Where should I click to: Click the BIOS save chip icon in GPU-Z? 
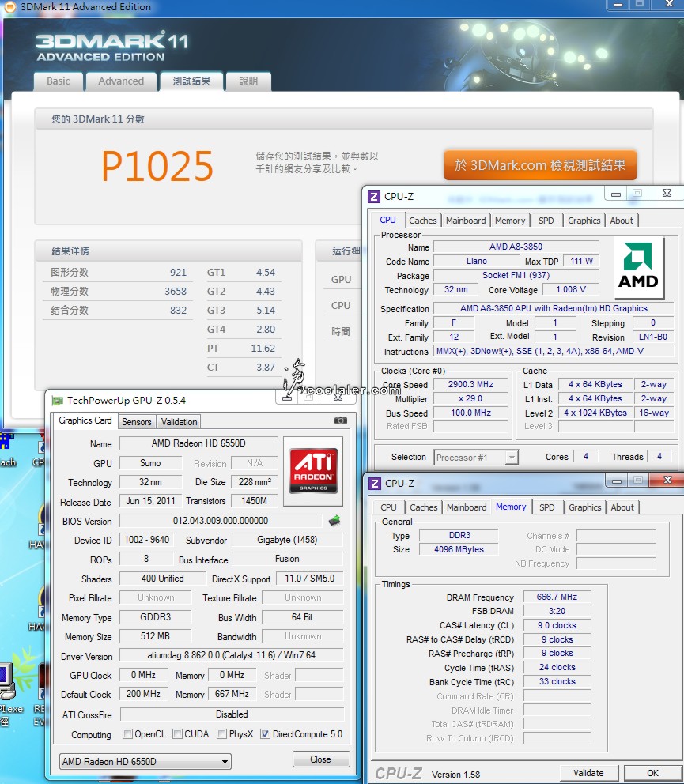pyautogui.click(x=334, y=521)
